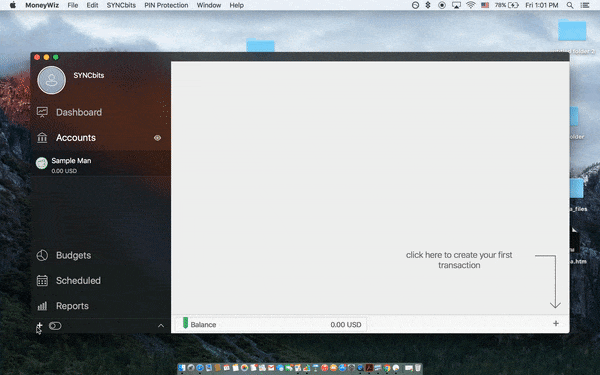
Task: Open Spotlight search in menu bar
Action: pyautogui.click(x=570, y=5)
